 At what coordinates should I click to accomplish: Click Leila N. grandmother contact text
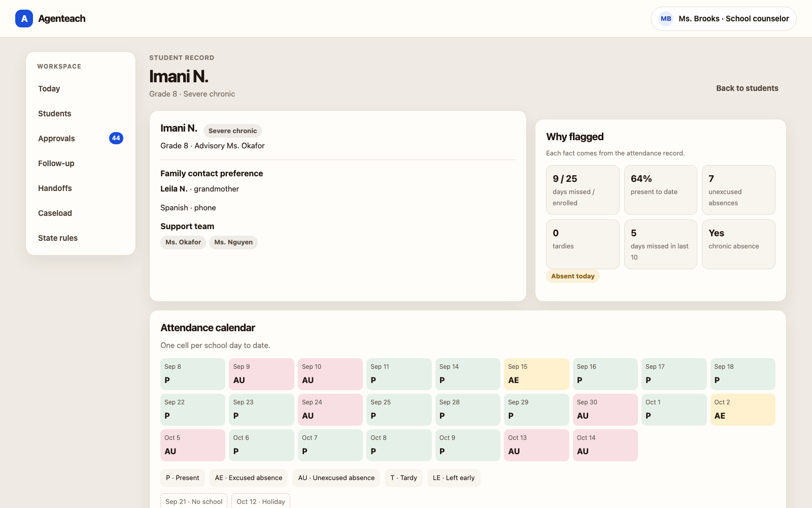199,189
